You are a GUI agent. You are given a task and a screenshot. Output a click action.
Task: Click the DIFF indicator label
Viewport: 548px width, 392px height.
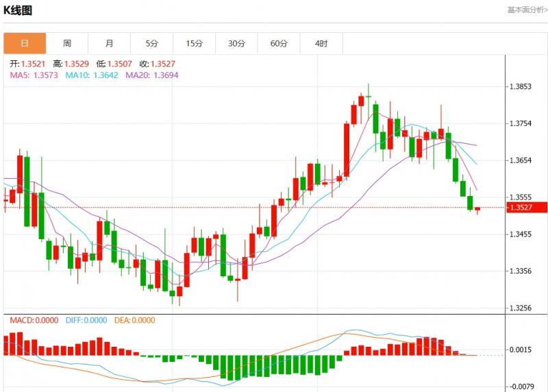[86, 320]
